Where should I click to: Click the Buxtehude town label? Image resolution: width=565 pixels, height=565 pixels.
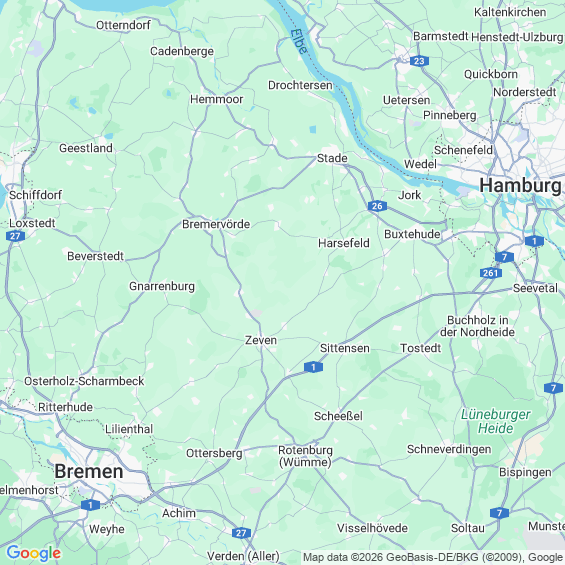412,234
